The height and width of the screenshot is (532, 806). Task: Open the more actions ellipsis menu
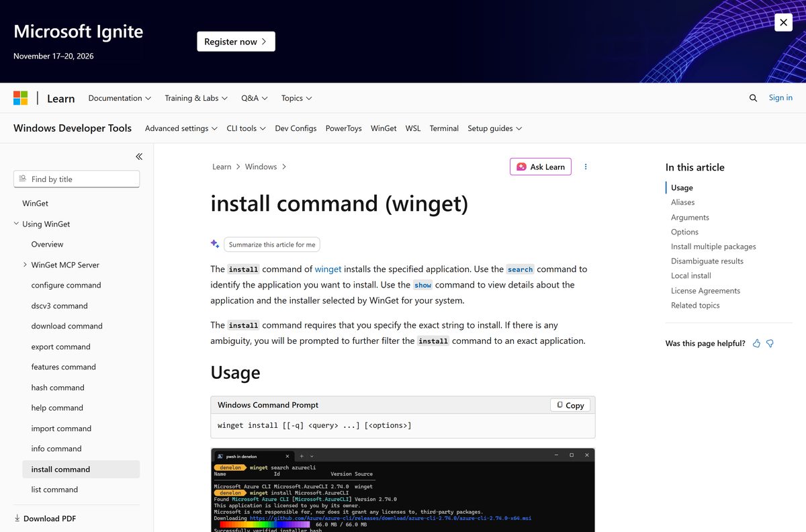[x=586, y=167]
